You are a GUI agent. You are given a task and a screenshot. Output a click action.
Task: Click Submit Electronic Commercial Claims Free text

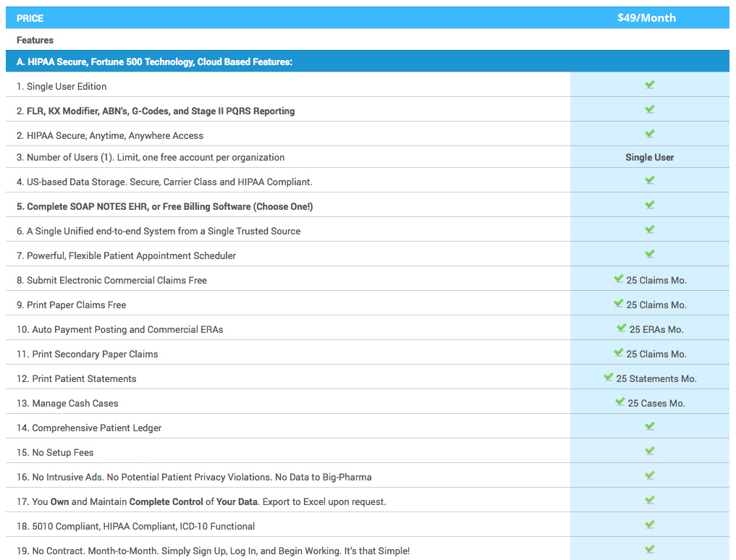pos(117,281)
